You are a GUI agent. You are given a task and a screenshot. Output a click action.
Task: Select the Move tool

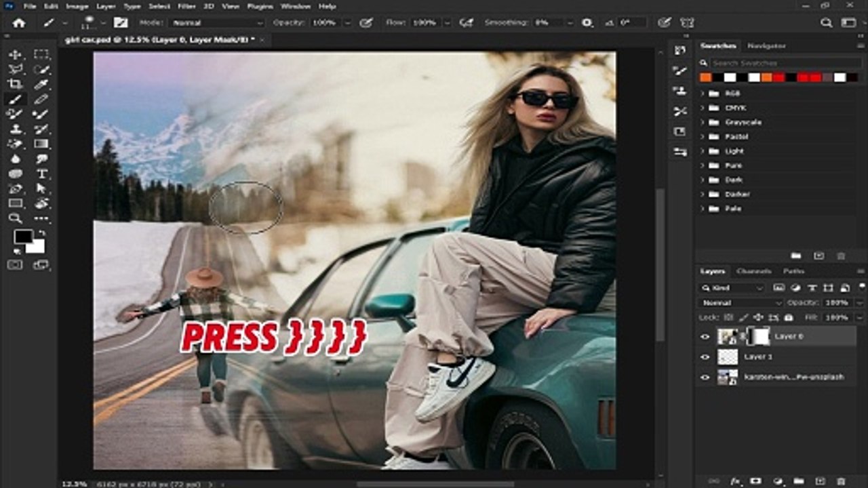(15, 55)
